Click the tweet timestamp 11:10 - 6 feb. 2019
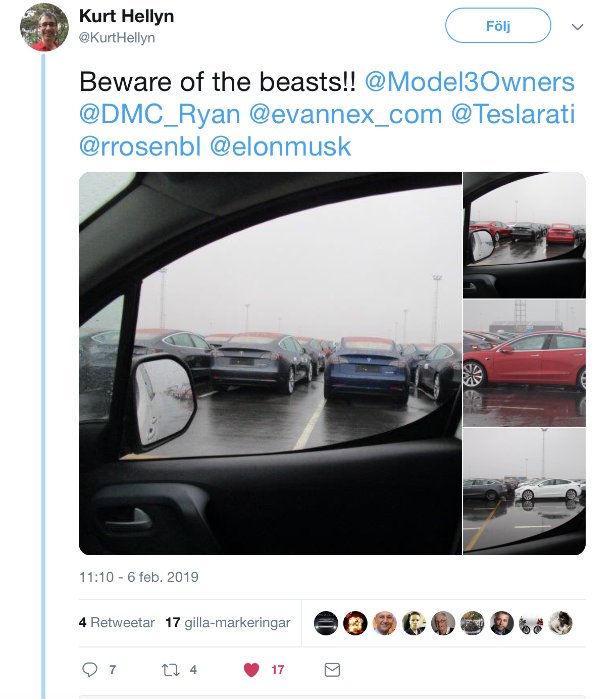Image resolution: width=616 pixels, height=699 pixels. [x=139, y=577]
